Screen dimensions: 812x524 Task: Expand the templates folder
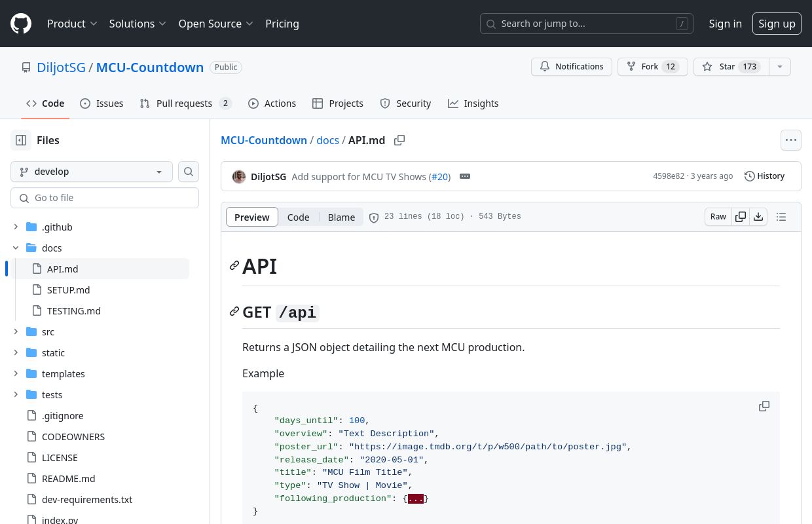coord(16,374)
